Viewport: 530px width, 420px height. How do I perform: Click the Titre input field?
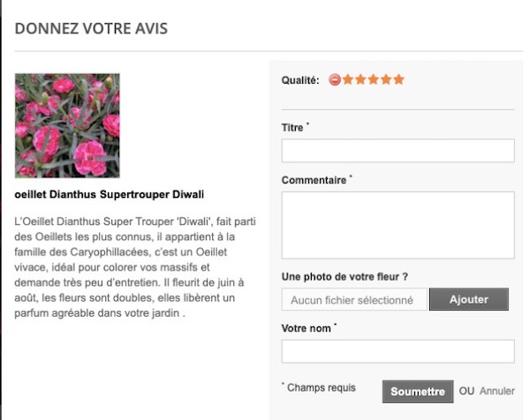[x=397, y=151]
